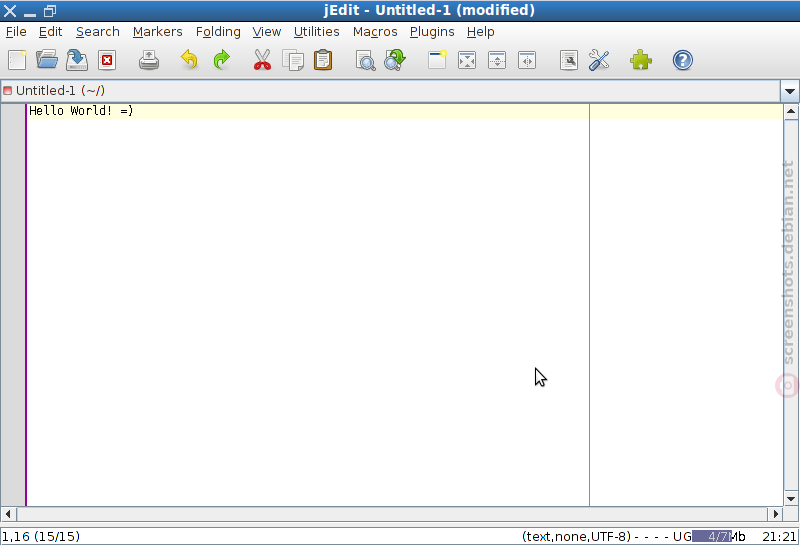Print the buffer using the printer icon
Screen dimensions: 800x546
click(x=149, y=60)
